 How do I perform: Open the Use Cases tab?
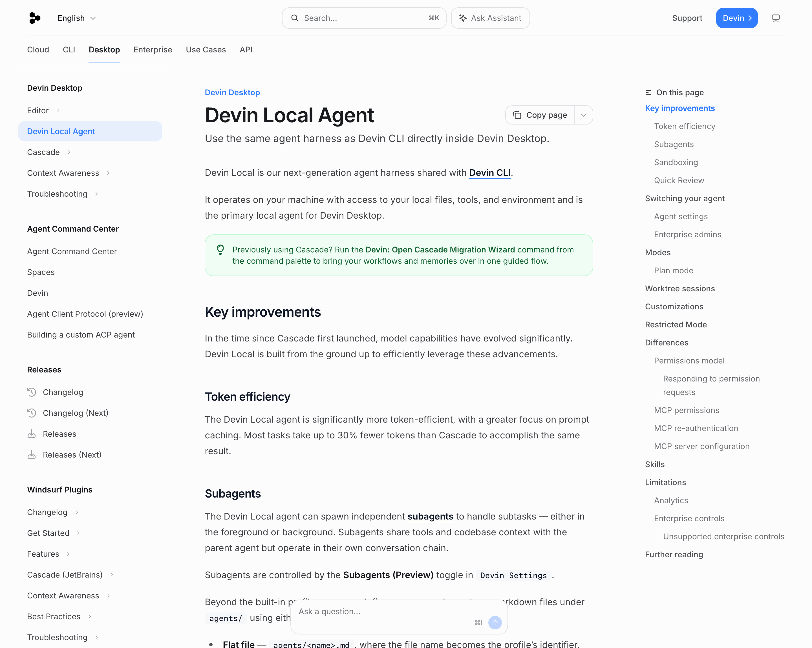[x=206, y=50]
